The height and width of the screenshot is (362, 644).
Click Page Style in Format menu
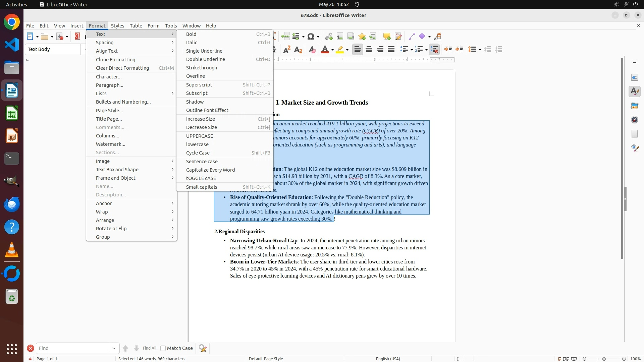(x=109, y=111)
